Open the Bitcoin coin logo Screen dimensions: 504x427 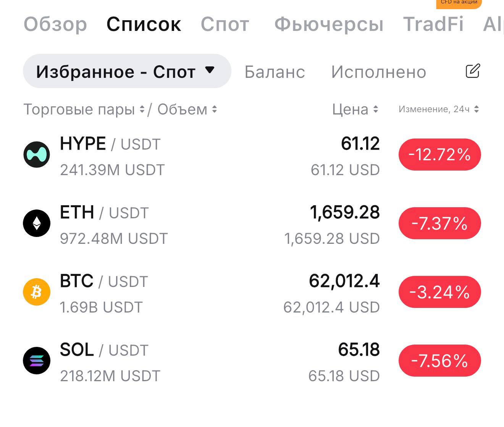click(x=37, y=292)
